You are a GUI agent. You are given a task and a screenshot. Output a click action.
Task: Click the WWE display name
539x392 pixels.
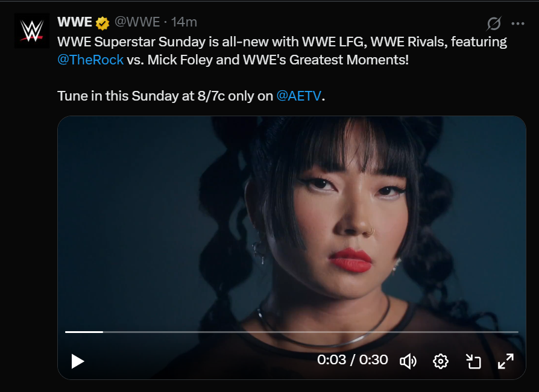click(x=75, y=22)
